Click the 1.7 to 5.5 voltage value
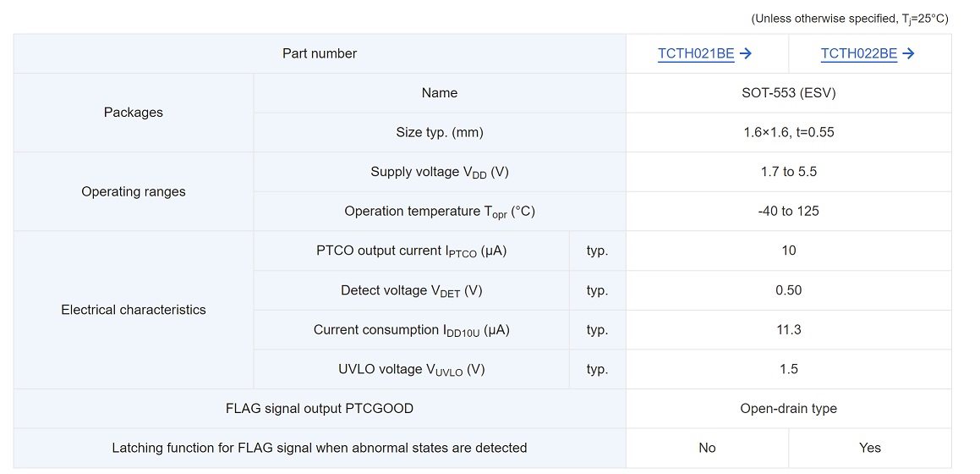980x474 pixels. (788, 172)
